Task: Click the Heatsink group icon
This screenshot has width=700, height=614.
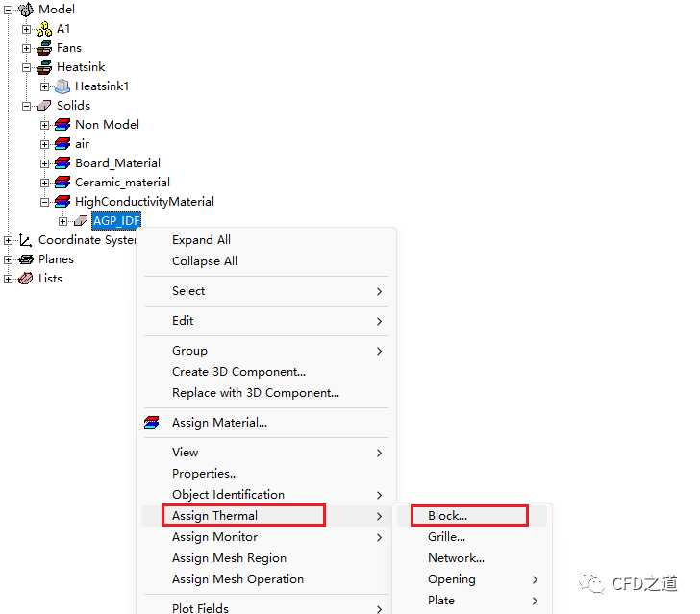Action: coord(44,67)
